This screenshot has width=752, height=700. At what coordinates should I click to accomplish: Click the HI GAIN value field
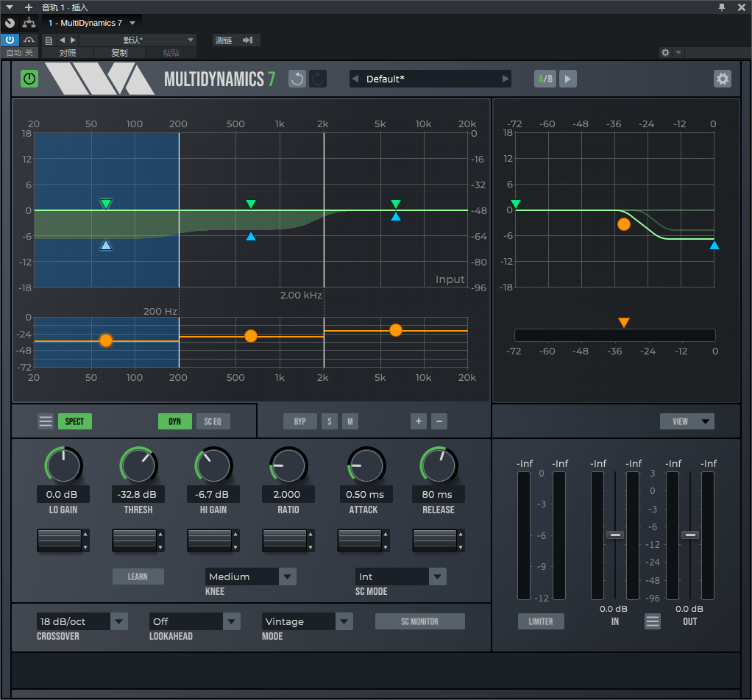[213, 494]
